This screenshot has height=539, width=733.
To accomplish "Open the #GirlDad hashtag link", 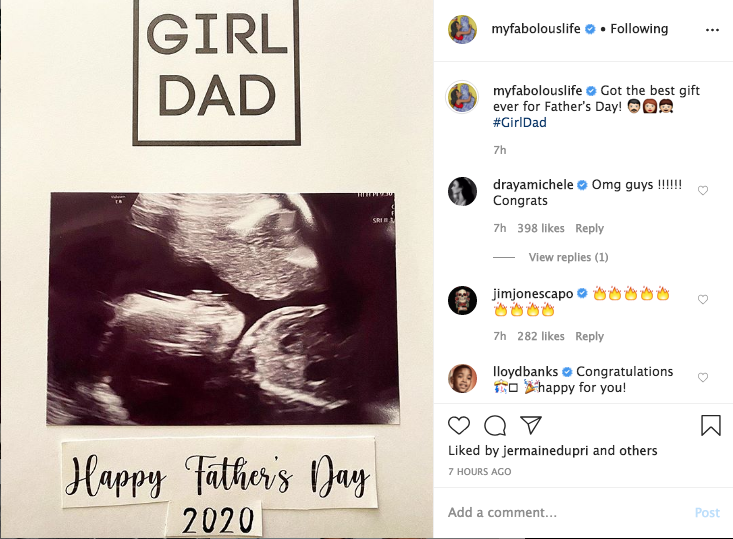I will tap(519, 123).
